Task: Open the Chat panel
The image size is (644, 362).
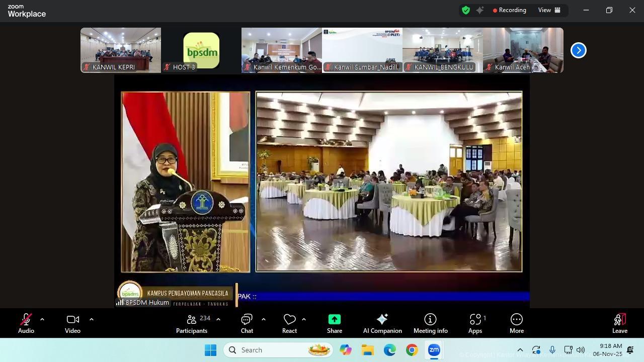Action: 247,323
